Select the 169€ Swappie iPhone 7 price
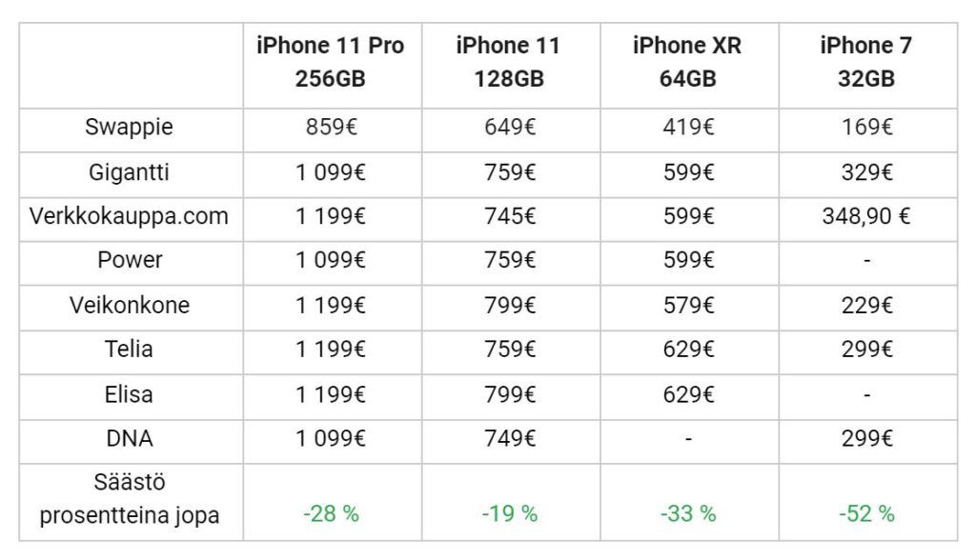This screenshot has width=976, height=560. [x=867, y=127]
